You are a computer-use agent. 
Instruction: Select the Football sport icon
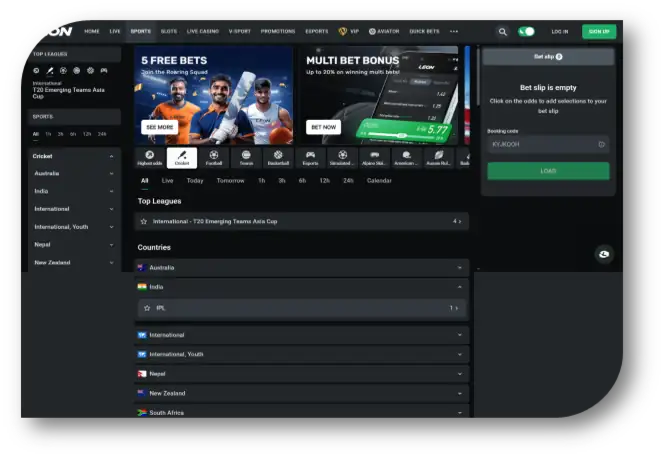click(214, 158)
